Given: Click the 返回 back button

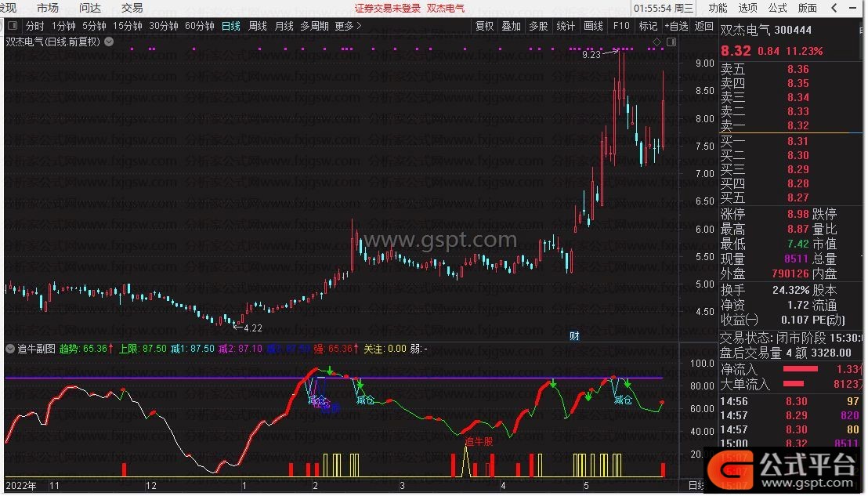Looking at the screenshot, I should [703, 26].
